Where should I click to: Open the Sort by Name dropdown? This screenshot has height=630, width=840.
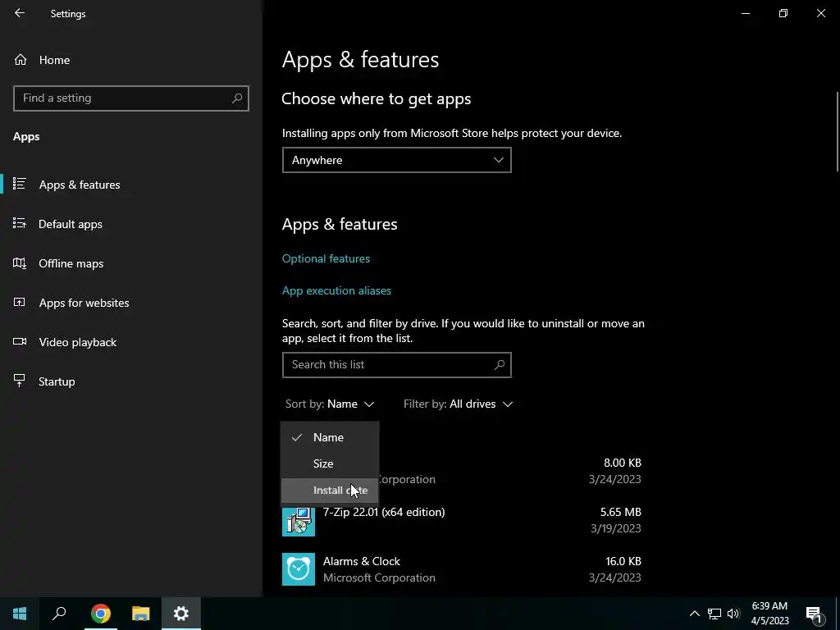(330, 404)
